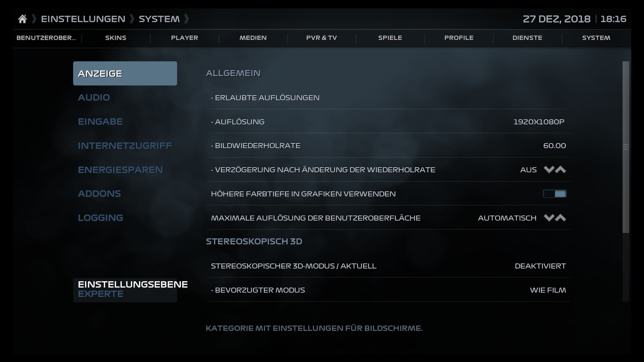Click the down arrow for maximale Auflösung der Benutzeroberfläche

pyautogui.click(x=549, y=218)
